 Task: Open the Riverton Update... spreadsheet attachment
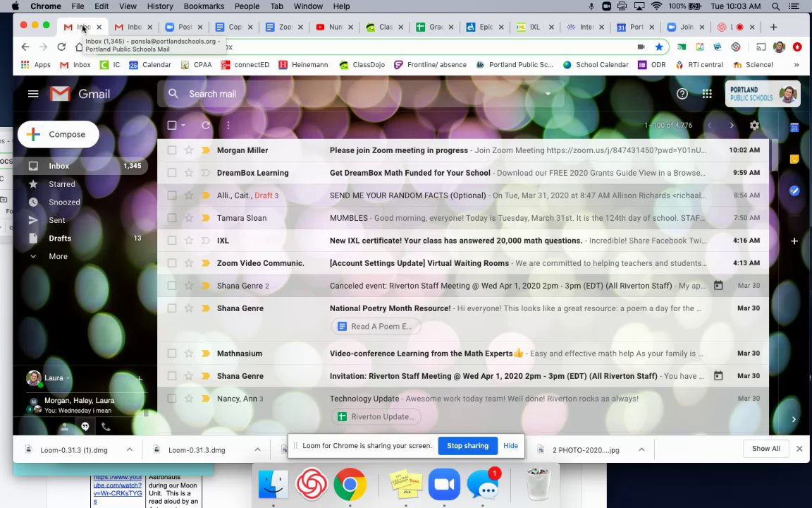tap(376, 417)
